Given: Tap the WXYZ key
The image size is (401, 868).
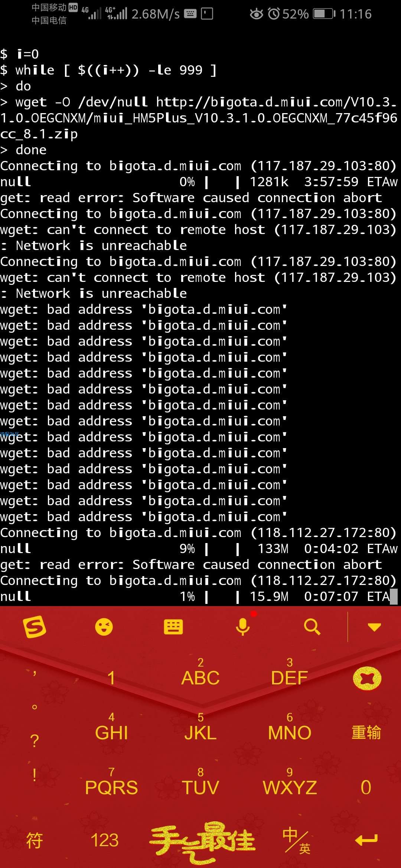Looking at the screenshot, I should [290, 782].
